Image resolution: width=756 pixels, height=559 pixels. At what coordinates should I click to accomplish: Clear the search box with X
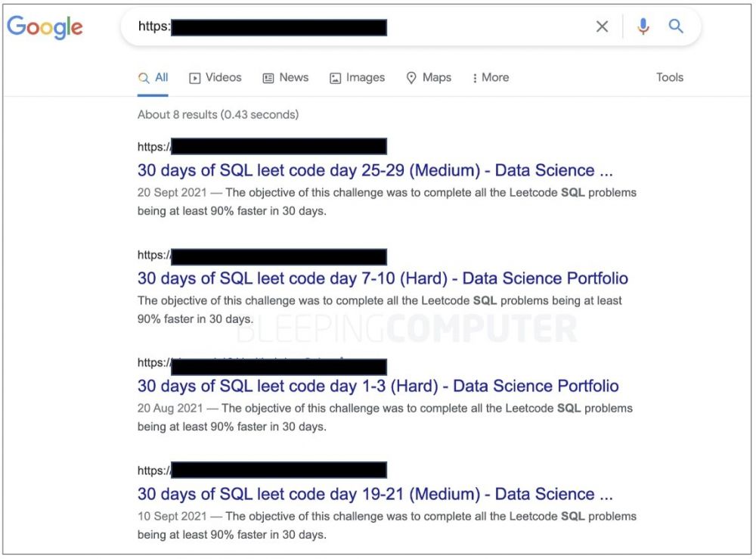coord(602,26)
